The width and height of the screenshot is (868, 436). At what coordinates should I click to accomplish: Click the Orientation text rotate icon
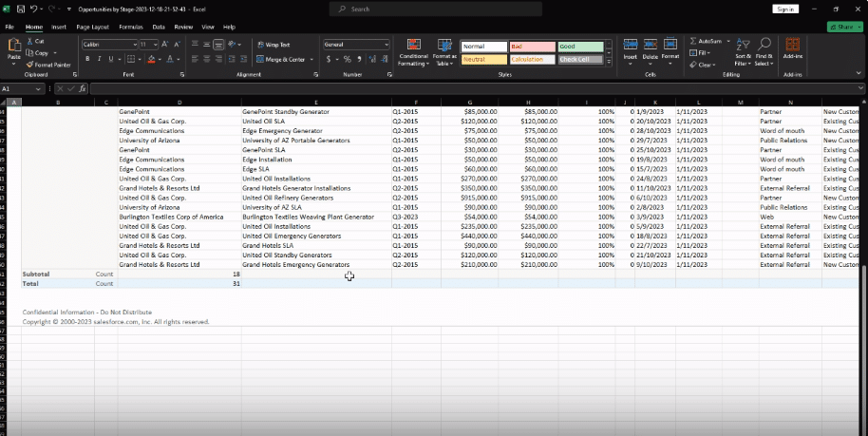click(x=232, y=45)
